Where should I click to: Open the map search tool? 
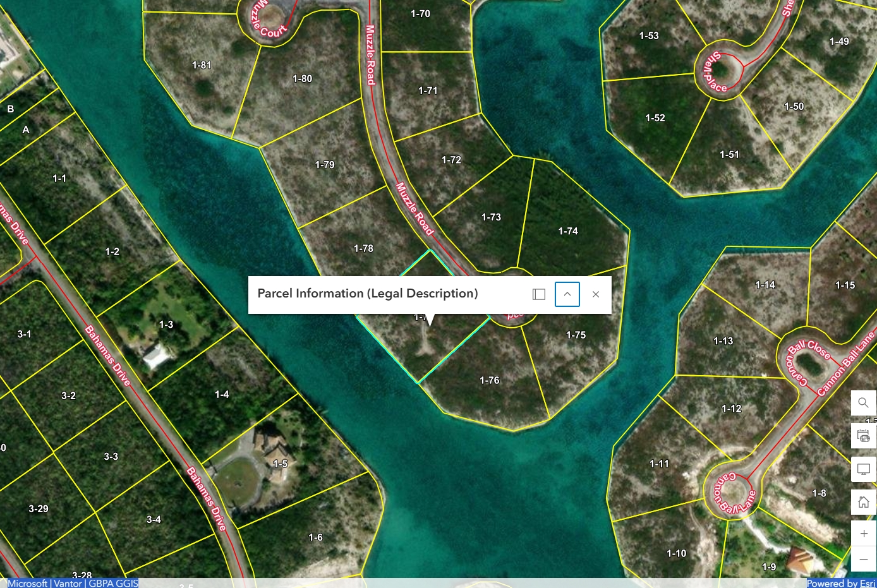(x=863, y=402)
